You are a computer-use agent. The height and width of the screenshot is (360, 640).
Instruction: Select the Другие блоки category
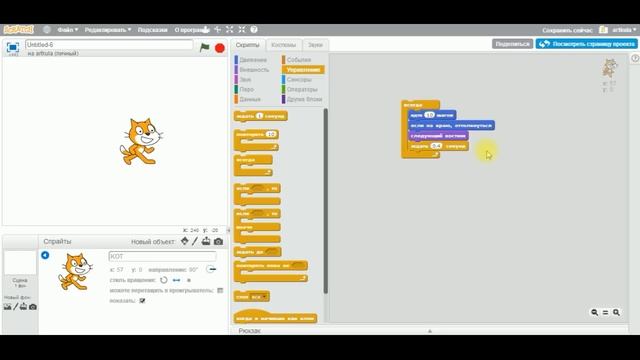tap(304, 99)
